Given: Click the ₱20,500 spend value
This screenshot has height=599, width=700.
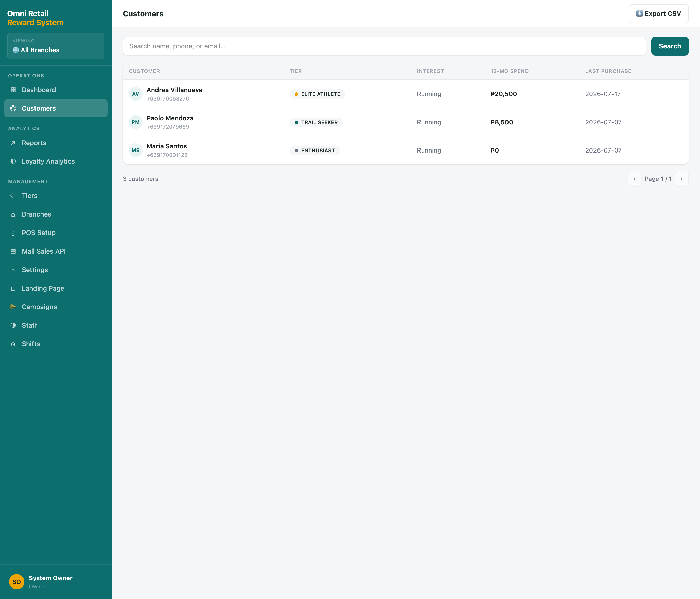Looking at the screenshot, I should [503, 94].
